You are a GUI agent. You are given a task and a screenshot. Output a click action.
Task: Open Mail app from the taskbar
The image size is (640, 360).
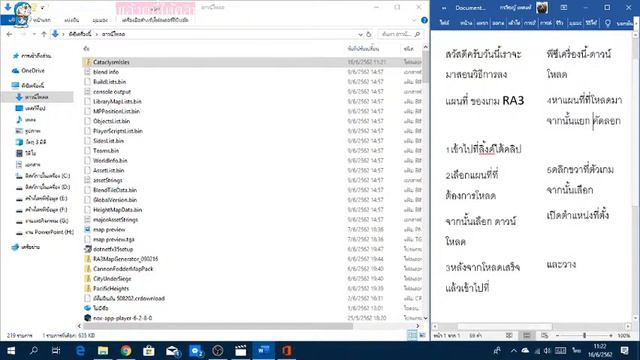172,351
